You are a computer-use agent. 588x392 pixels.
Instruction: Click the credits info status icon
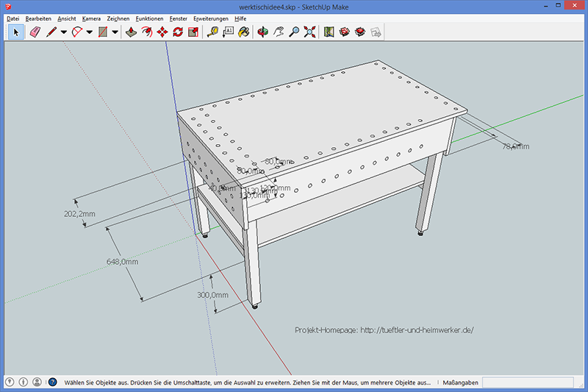tap(24, 382)
